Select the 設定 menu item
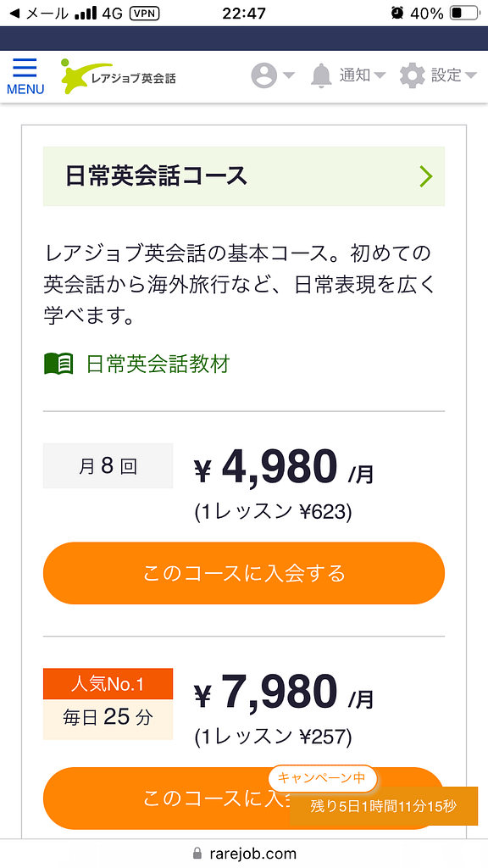The height and width of the screenshot is (868, 488). (447, 75)
